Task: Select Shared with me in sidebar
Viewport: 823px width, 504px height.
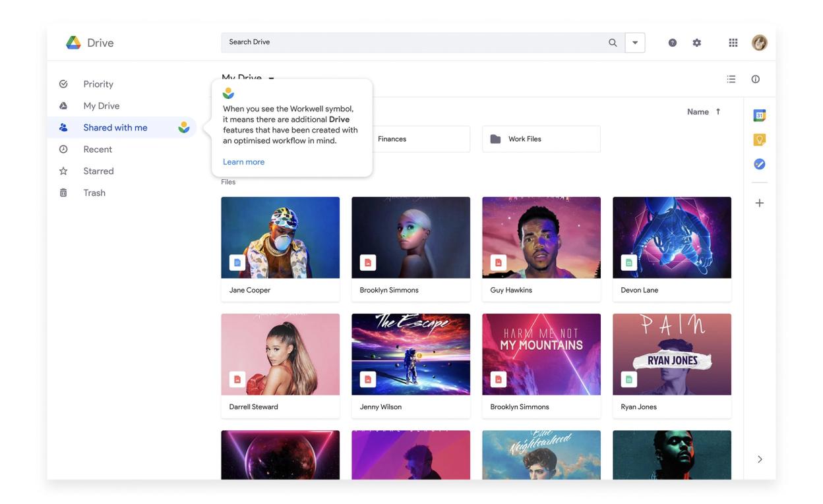Action: tap(122, 128)
